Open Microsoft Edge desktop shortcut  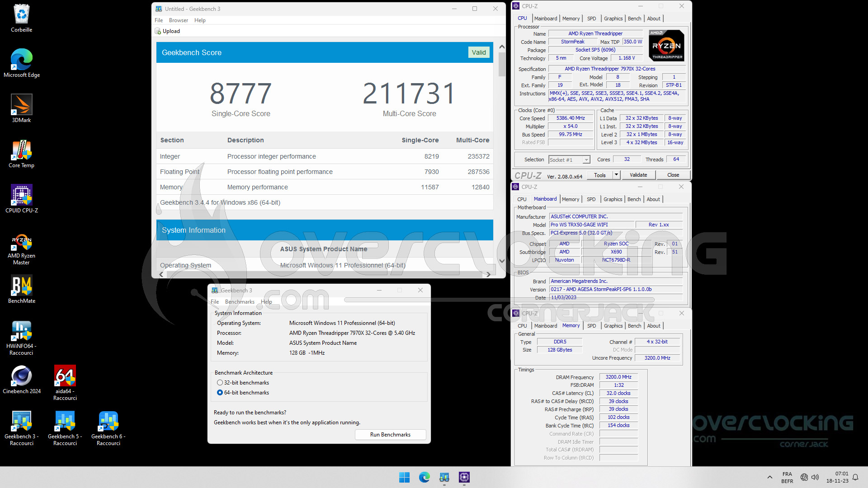pos(22,63)
